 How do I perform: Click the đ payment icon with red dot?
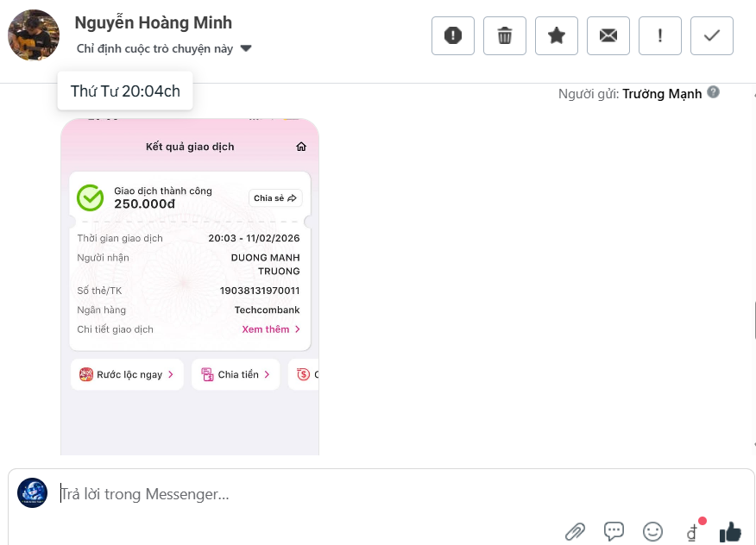[x=691, y=533]
